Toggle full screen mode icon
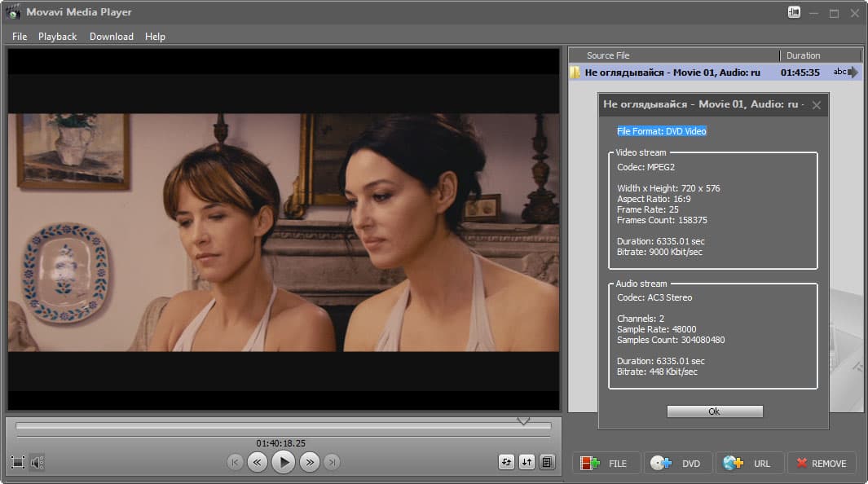868x484 pixels. [18, 463]
